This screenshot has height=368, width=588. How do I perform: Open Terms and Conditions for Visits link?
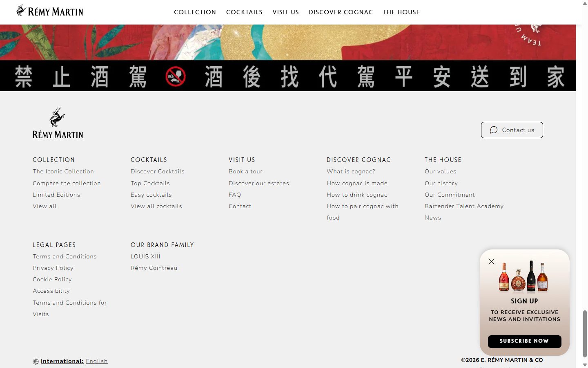[x=69, y=308]
